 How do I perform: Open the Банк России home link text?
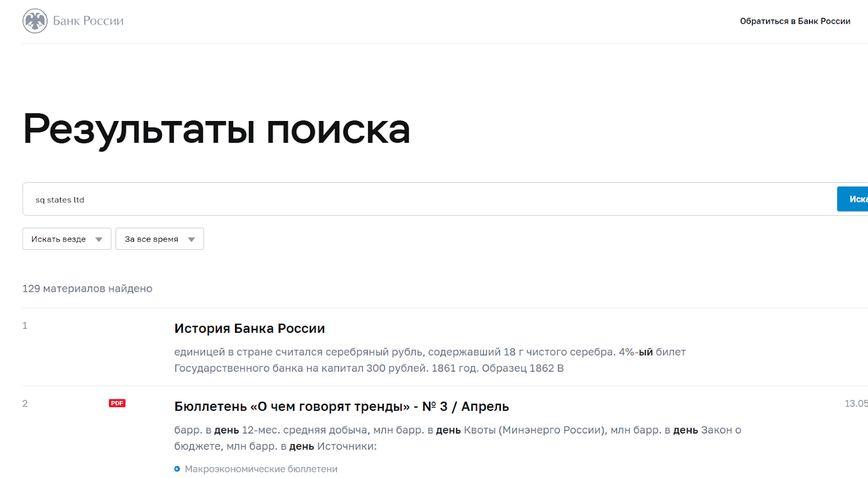[88, 21]
